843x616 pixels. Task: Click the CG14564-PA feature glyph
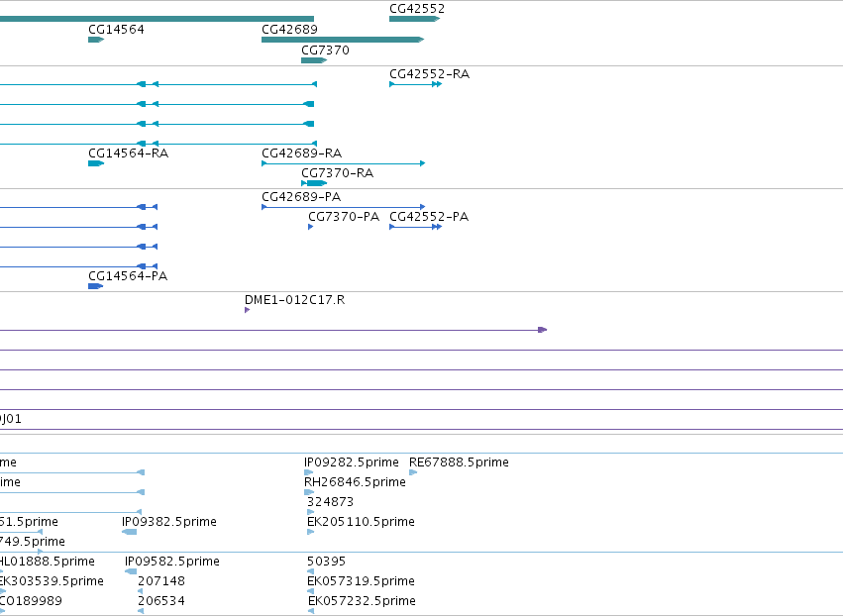[x=96, y=286]
